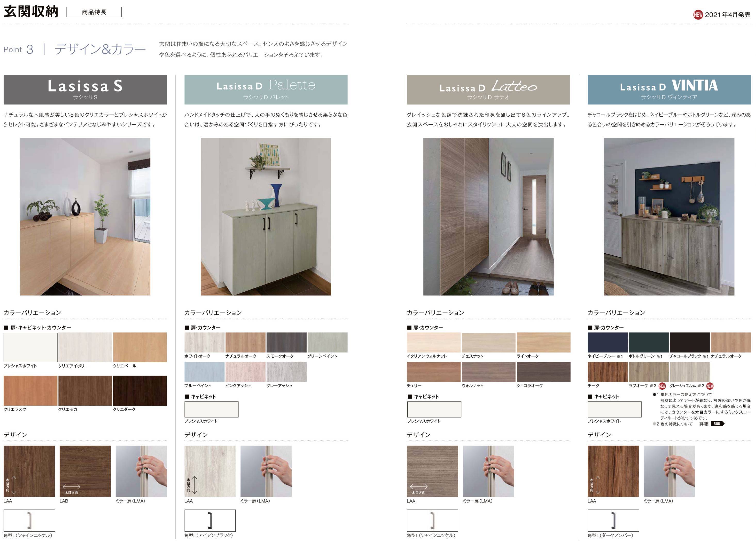Click the Lasissa S LAA design thumbnail
756x543 pixels.
pyautogui.click(x=29, y=471)
